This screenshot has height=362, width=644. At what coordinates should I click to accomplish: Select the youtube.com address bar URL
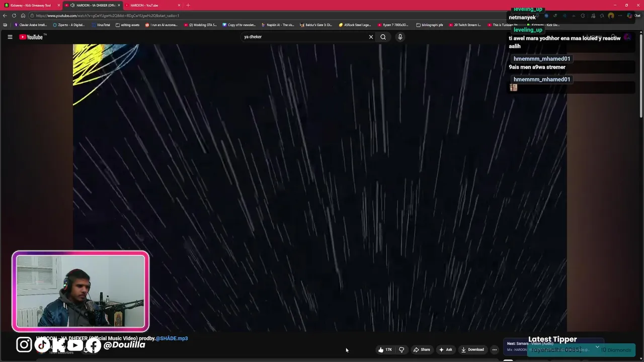(107, 16)
